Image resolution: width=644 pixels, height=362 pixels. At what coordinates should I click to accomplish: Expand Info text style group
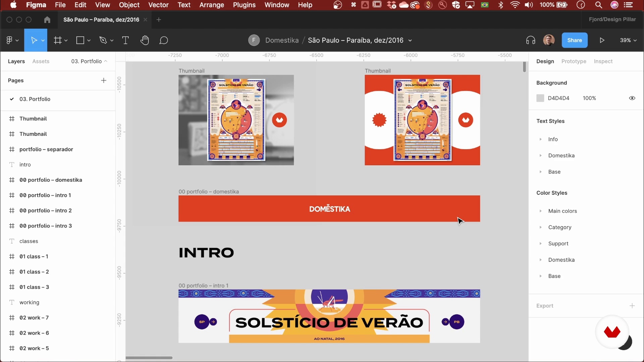tap(541, 139)
